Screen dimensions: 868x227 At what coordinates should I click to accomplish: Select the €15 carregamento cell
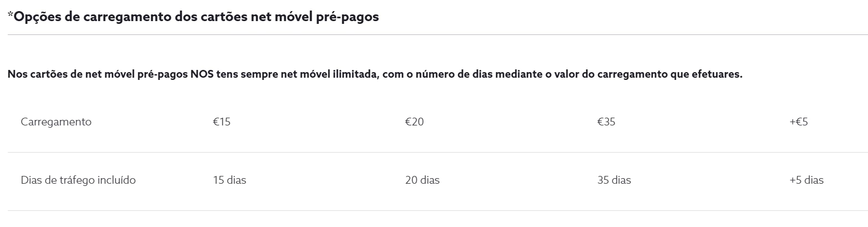(x=221, y=122)
